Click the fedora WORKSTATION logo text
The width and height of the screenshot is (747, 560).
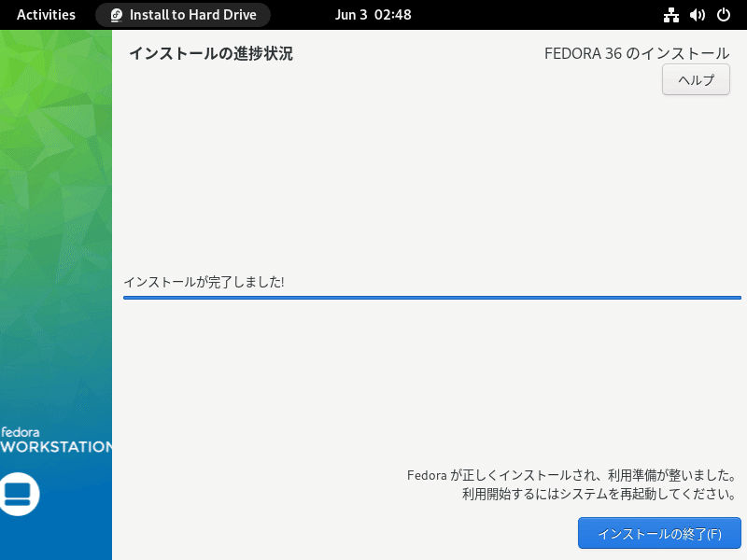pyautogui.click(x=56, y=440)
